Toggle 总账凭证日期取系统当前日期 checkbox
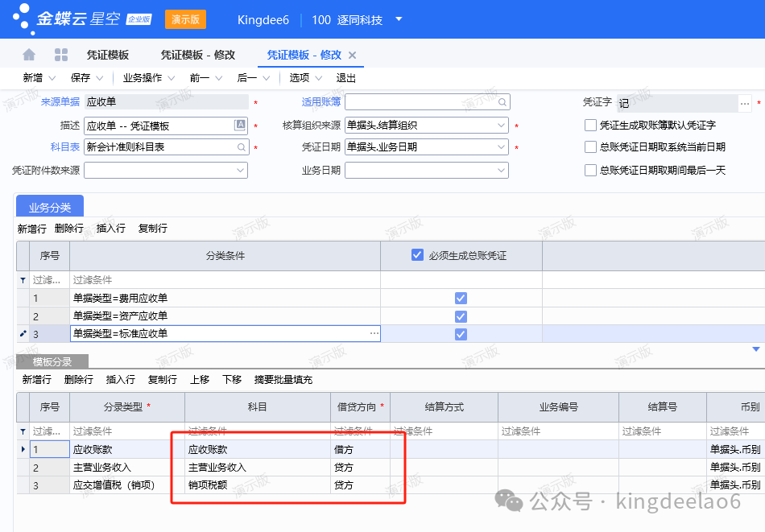This screenshot has width=765, height=532. coord(591,147)
